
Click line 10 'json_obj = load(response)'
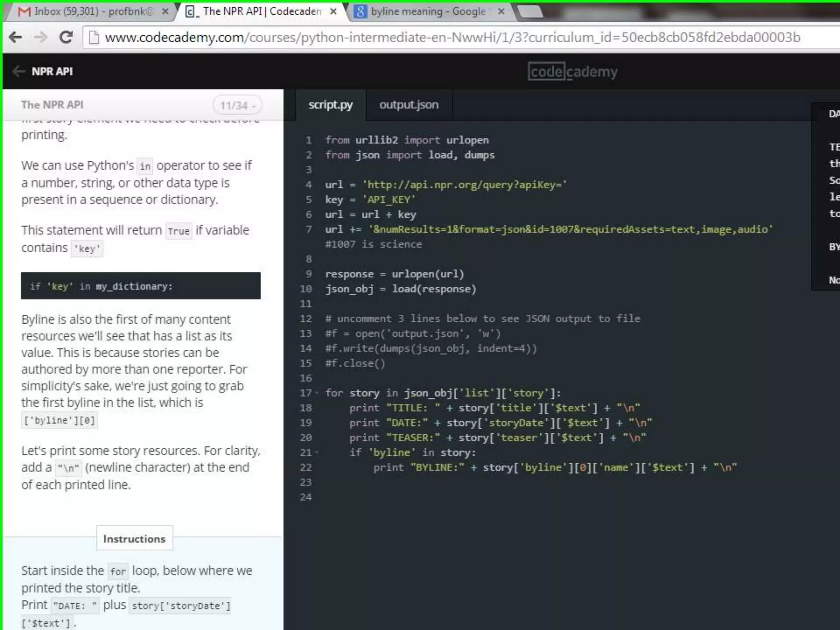[401, 289]
